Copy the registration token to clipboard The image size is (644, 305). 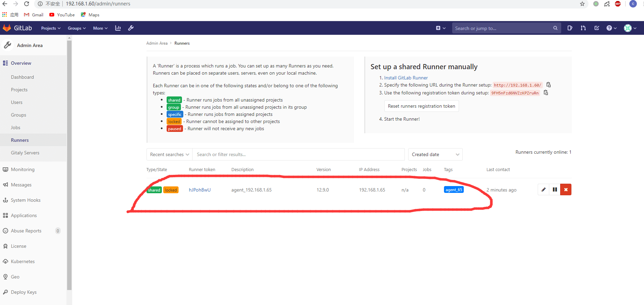(546, 93)
